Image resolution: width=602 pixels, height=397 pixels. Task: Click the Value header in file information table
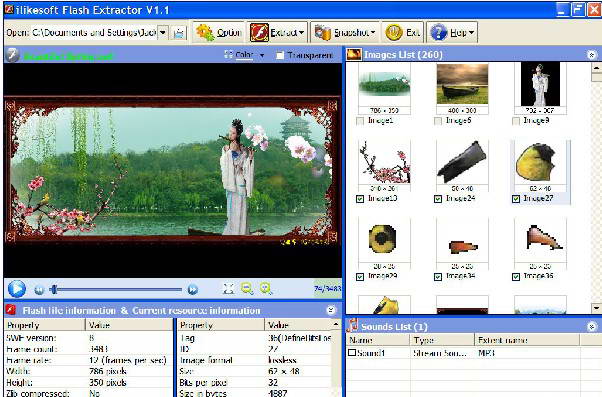point(129,325)
